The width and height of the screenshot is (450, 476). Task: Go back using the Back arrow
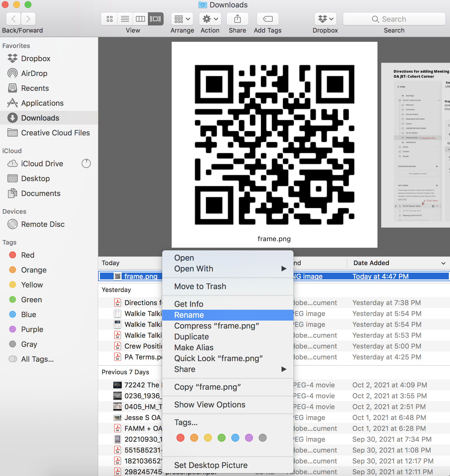13,19
